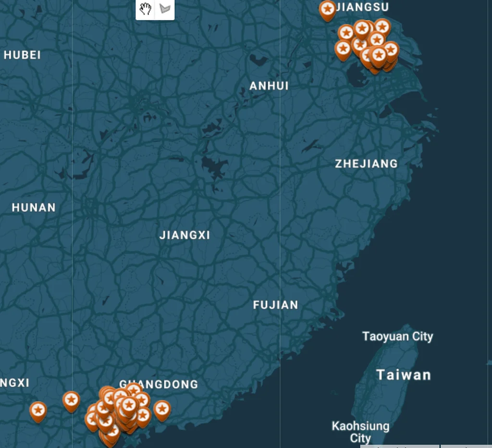The height and width of the screenshot is (448, 492).
Task: Click the leftmost lower marker of Shanghai cluster
Action: click(343, 50)
